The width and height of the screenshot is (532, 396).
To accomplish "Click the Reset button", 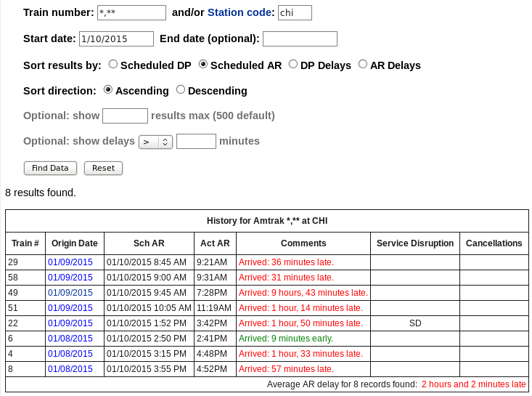I will tap(104, 168).
